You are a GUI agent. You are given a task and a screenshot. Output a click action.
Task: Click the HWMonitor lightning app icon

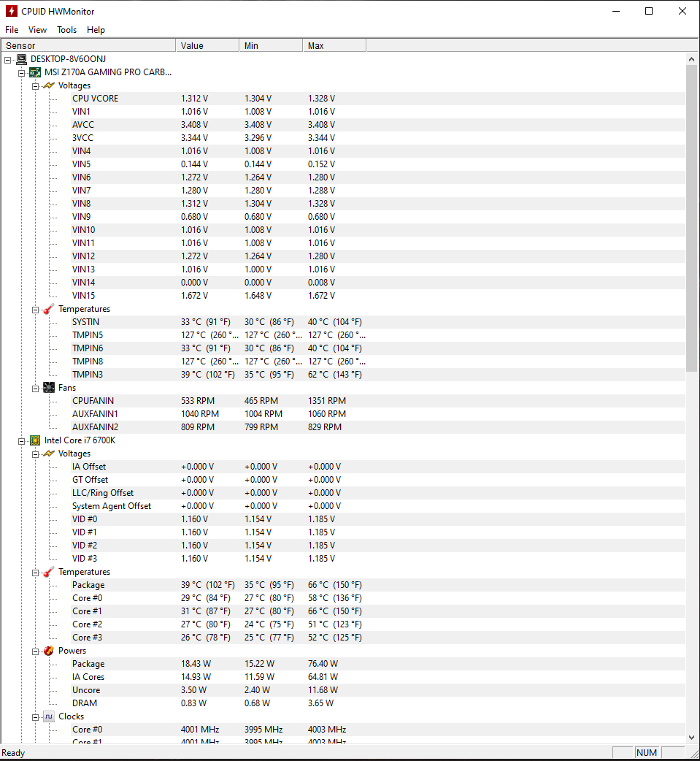(11, 11)
